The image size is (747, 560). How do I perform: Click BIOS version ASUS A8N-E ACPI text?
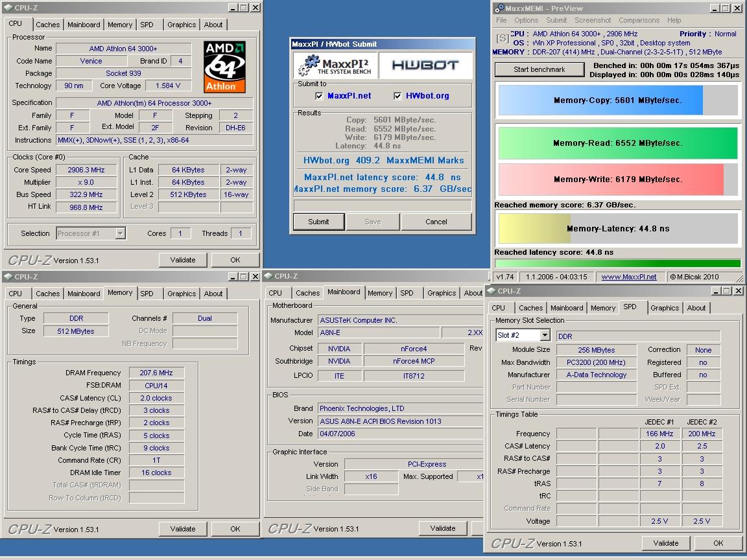click(x=381, y=421)
